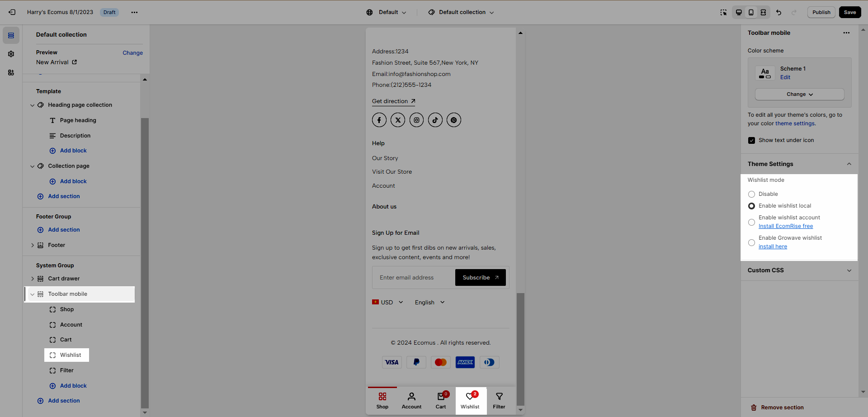Switch to mobile preview icon

[x=751, y=12]
